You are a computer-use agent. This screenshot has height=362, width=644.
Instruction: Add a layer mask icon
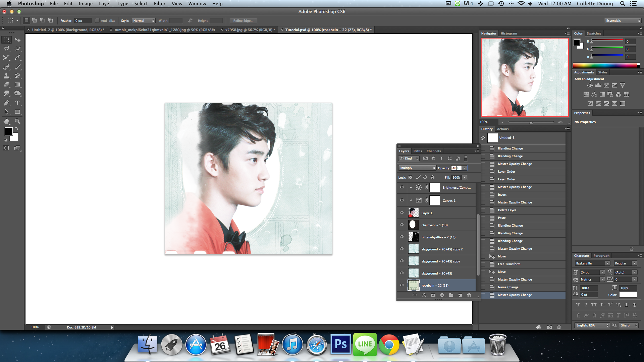click(x=433, y=295)
